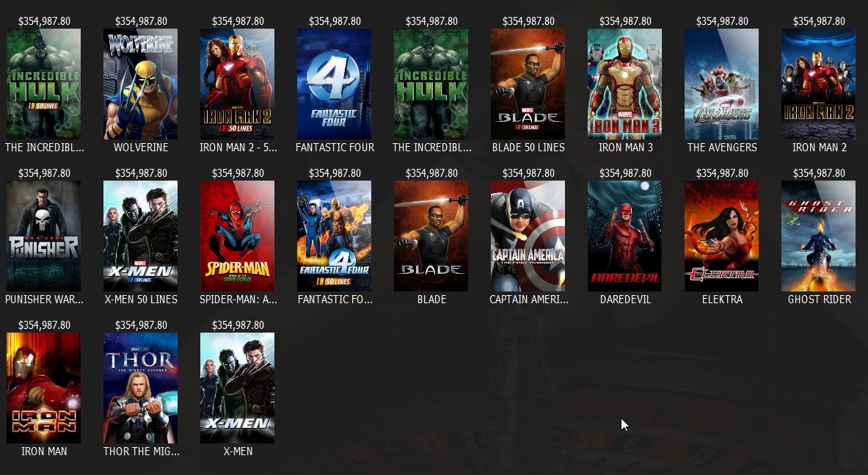This screenshot has height=475, width=868.
Task: Click the jackpot amount above Daredevil
Action: [x=626, y=173]
